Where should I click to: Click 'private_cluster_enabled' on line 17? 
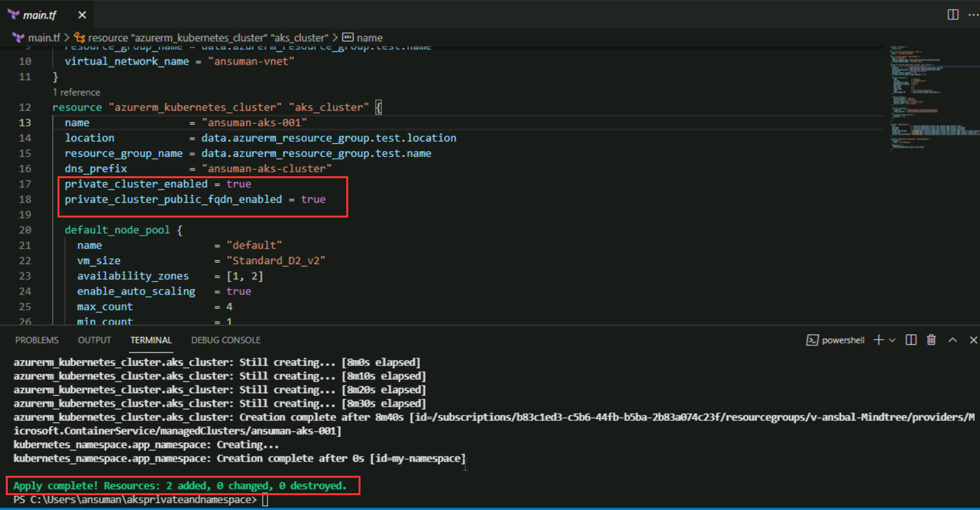(x=136, y=184)
